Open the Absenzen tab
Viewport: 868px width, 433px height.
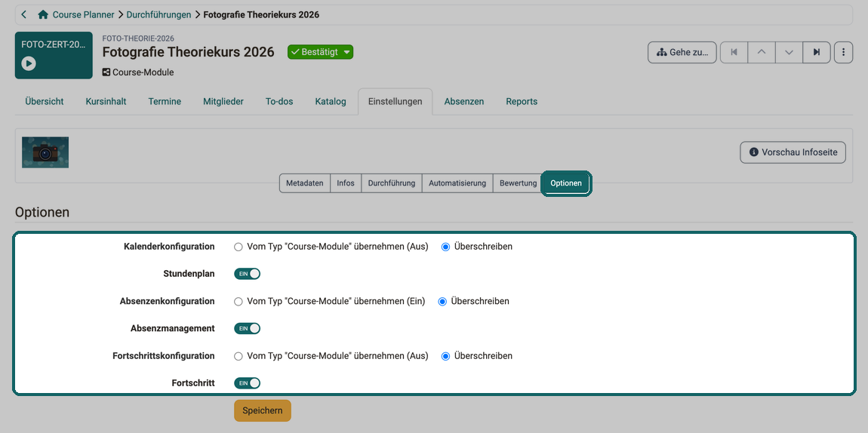tap(464, 102)
